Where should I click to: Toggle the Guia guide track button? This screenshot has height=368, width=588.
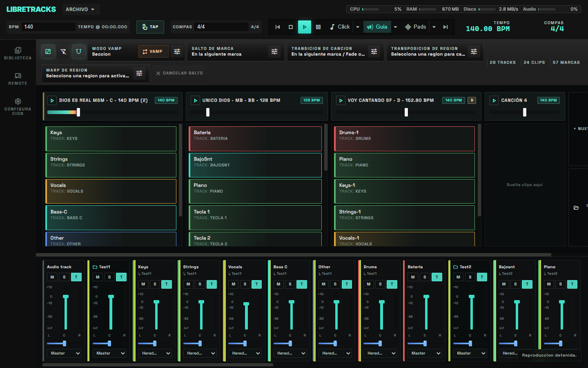[x=377, y=27]
